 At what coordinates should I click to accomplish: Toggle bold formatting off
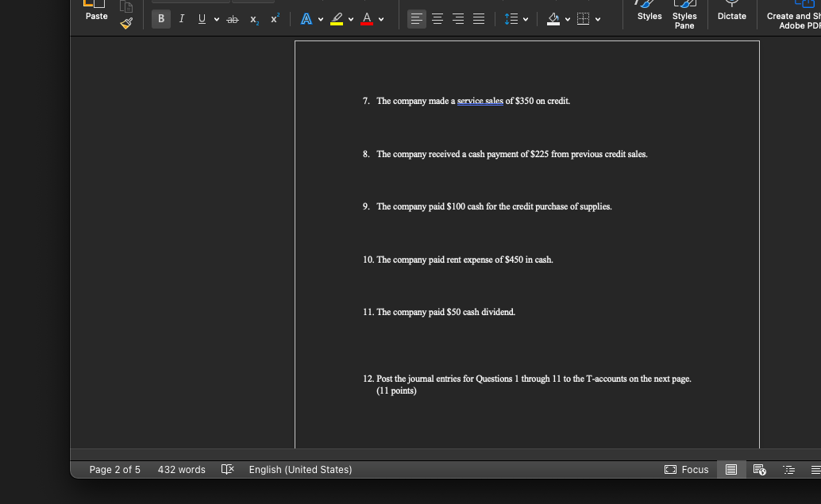[x=160, y=18]
